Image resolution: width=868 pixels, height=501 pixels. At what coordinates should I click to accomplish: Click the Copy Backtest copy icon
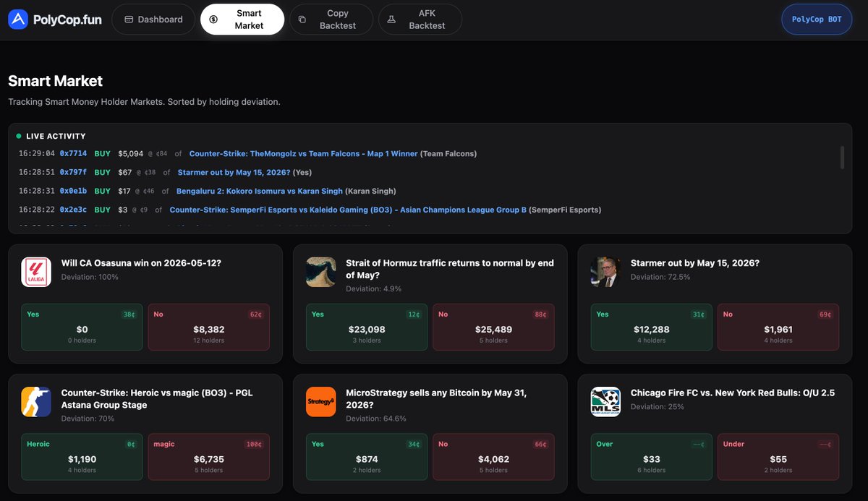(x=302, y=20)
